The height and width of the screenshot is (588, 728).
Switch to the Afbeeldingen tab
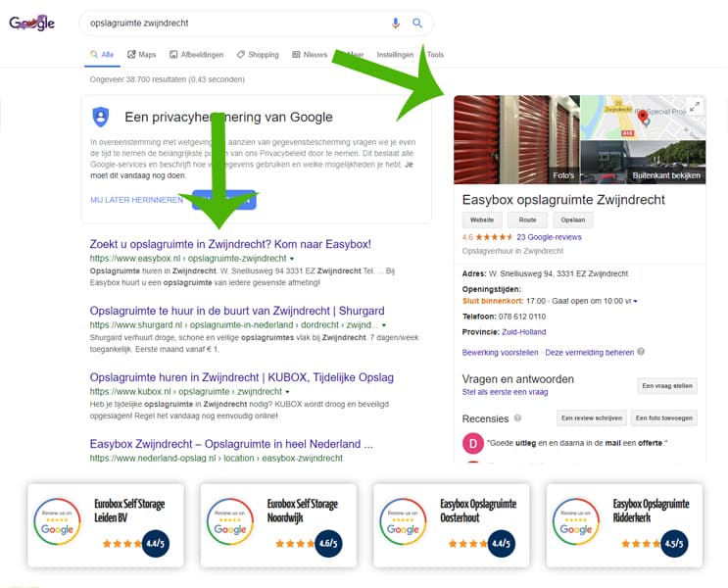point(196,54)
